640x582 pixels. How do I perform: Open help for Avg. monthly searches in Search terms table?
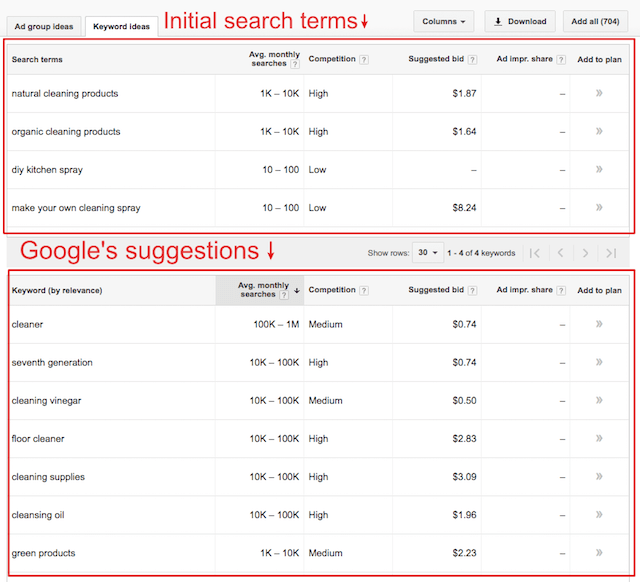pyautogui.click(x=295, y=64)
